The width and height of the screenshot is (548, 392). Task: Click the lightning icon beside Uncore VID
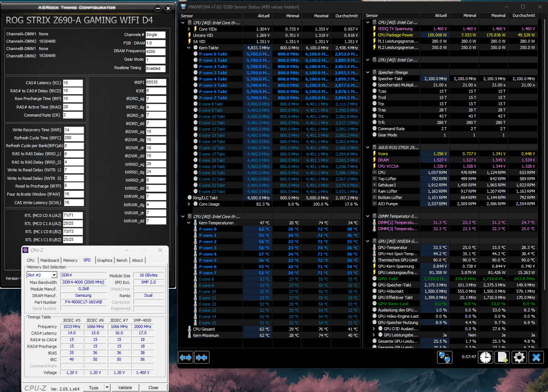(x=190, y=35)
